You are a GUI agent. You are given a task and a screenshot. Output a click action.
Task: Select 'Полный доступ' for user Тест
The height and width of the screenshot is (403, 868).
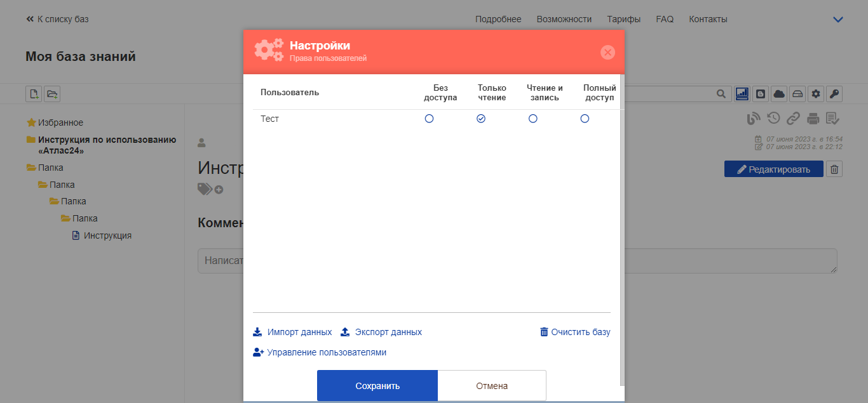585,119
